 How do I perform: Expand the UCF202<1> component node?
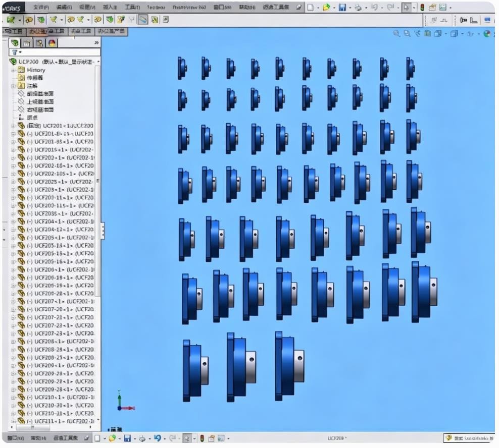[13, 158]
